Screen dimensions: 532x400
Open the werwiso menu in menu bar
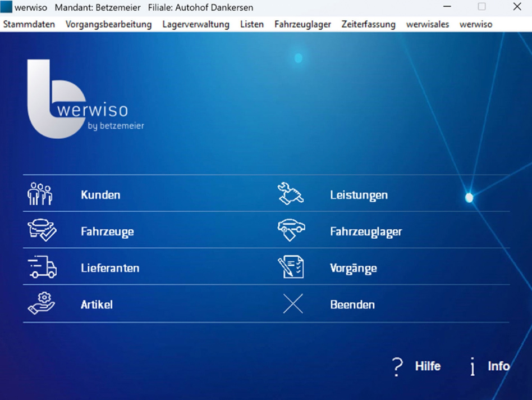(x=476, y=25)
